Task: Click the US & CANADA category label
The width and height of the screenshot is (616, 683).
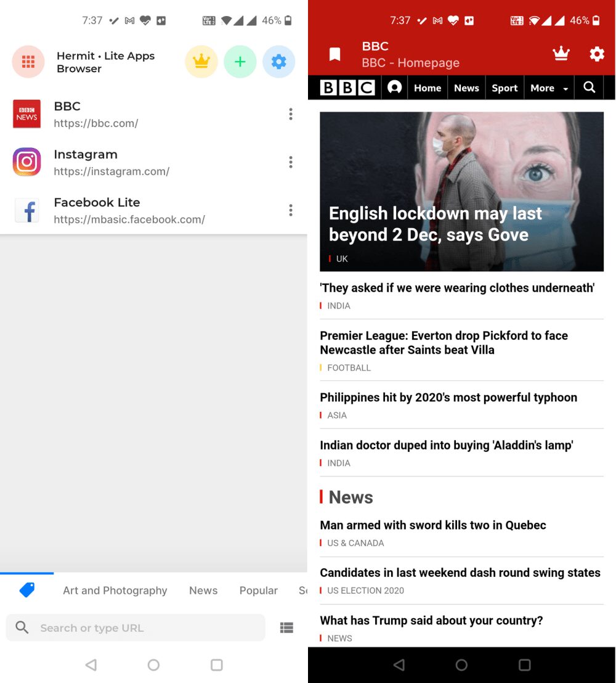Action: 355,543
